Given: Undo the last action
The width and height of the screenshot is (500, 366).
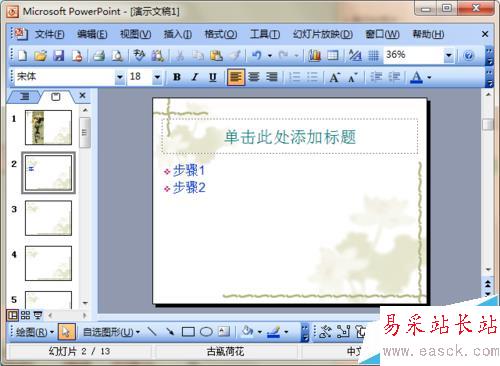Looking at the screenshot, I should [256, 55].
